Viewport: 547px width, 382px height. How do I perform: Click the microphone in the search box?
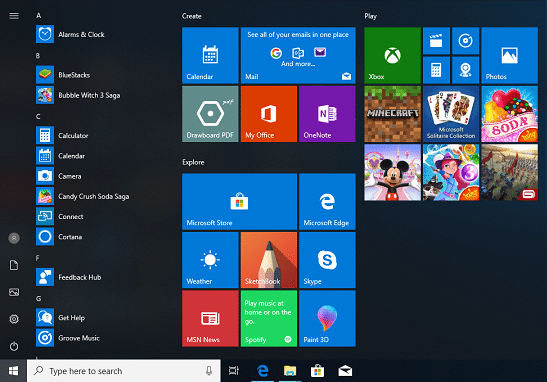tap(209, 370)
